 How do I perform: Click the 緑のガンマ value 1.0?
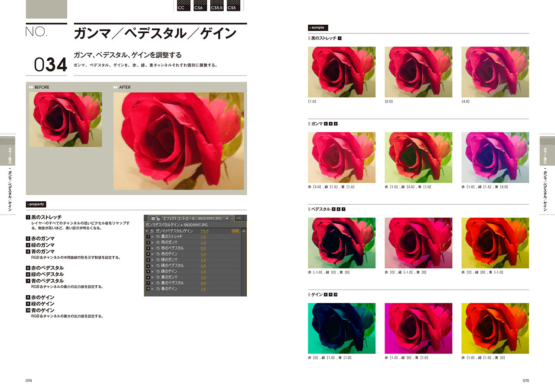pyautogui.click(x=203, y=260)
